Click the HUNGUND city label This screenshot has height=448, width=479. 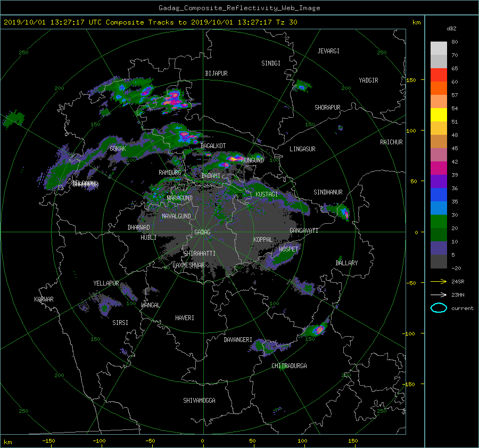(x=252, y=160)
